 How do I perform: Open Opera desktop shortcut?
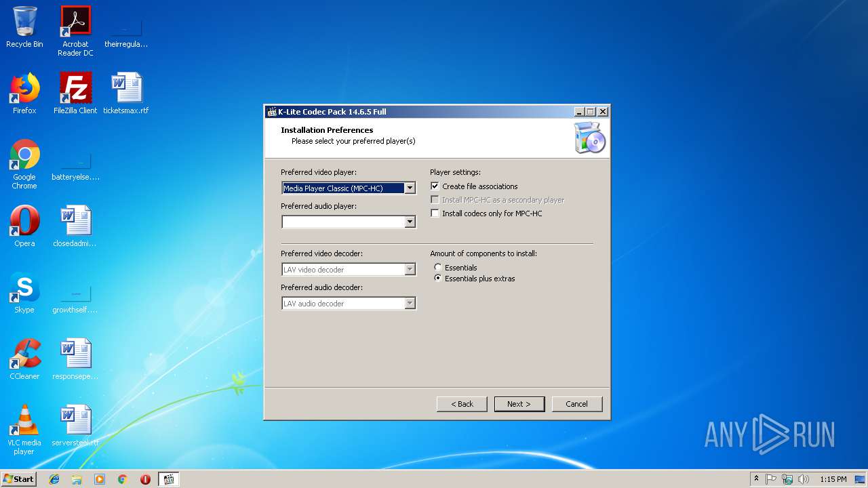[x=24, y=226]
